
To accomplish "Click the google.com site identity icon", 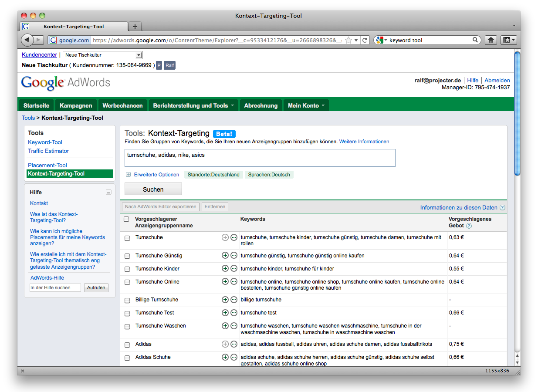I will pos(70,40).
